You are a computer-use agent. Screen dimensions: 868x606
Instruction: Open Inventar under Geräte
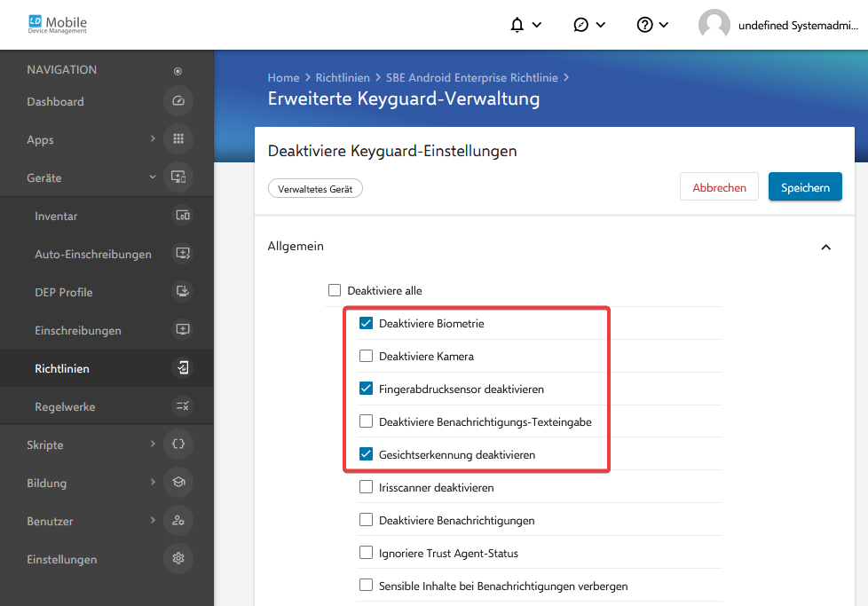coord(56,216)
